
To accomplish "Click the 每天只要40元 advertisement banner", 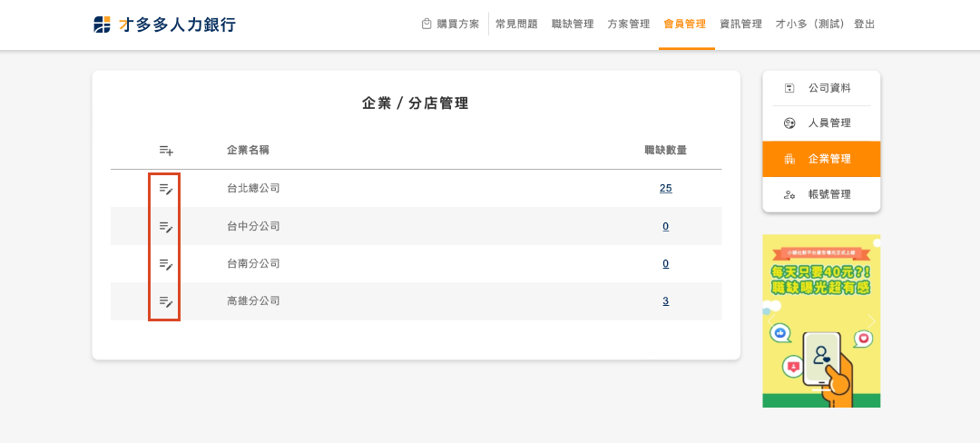I will 821,320.
